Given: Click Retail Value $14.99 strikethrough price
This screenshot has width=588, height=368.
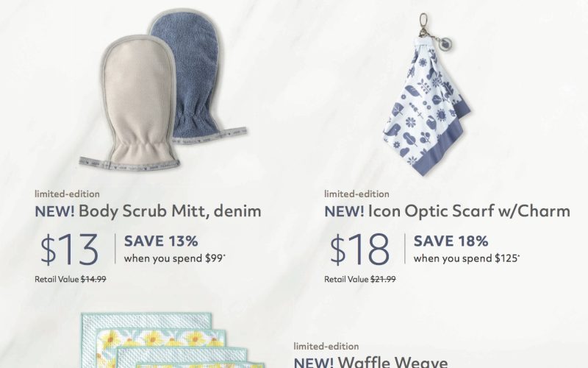Looking at the screenshot, I should [x=70, y=279].
